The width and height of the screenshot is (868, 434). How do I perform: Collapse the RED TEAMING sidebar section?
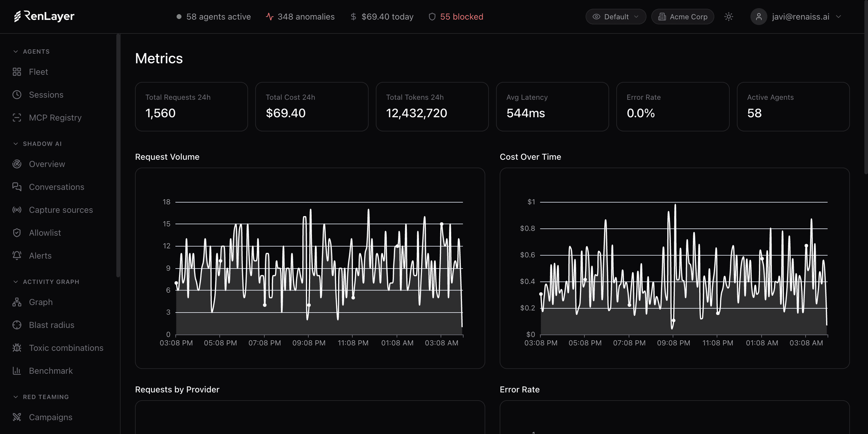[41, 397]
